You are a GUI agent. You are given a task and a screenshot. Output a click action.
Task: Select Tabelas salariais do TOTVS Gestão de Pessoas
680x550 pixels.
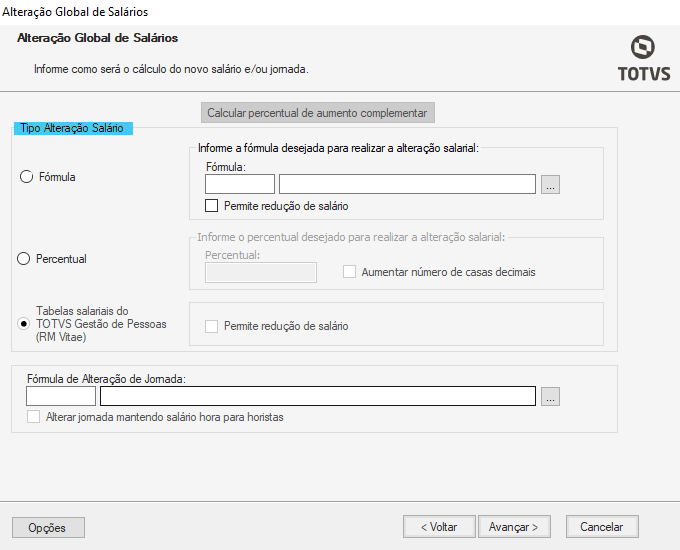[x=25, y=324]
